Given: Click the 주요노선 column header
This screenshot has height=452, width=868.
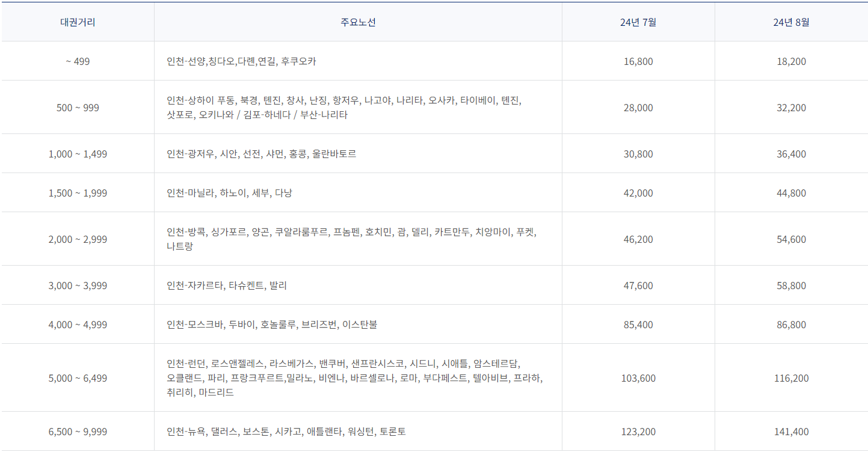Looking at the screenshot, I should coord(357,21).
